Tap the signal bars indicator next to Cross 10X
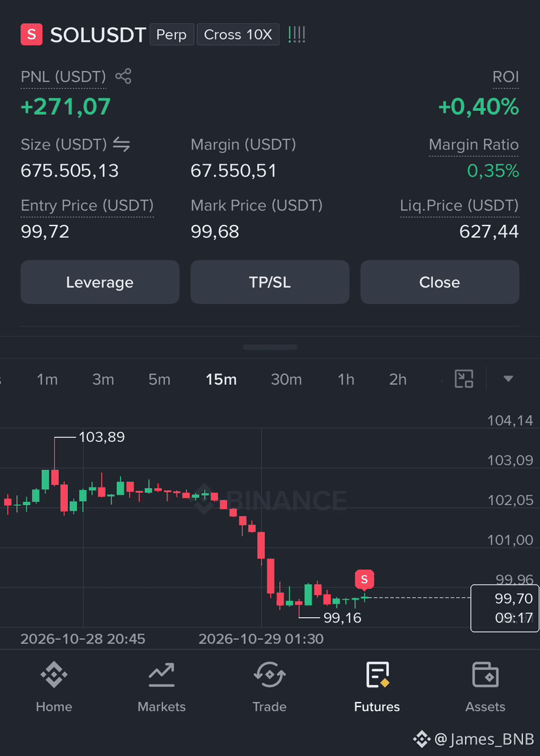This screenshot has height=756, width=540. [296, 35]
